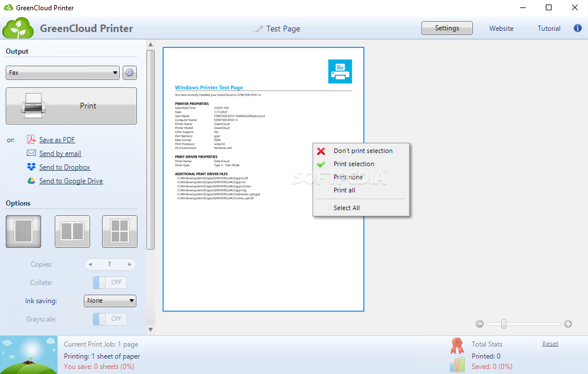
Task: Click the GreenCloud leaf logo
Action: [x=18, y=28]
